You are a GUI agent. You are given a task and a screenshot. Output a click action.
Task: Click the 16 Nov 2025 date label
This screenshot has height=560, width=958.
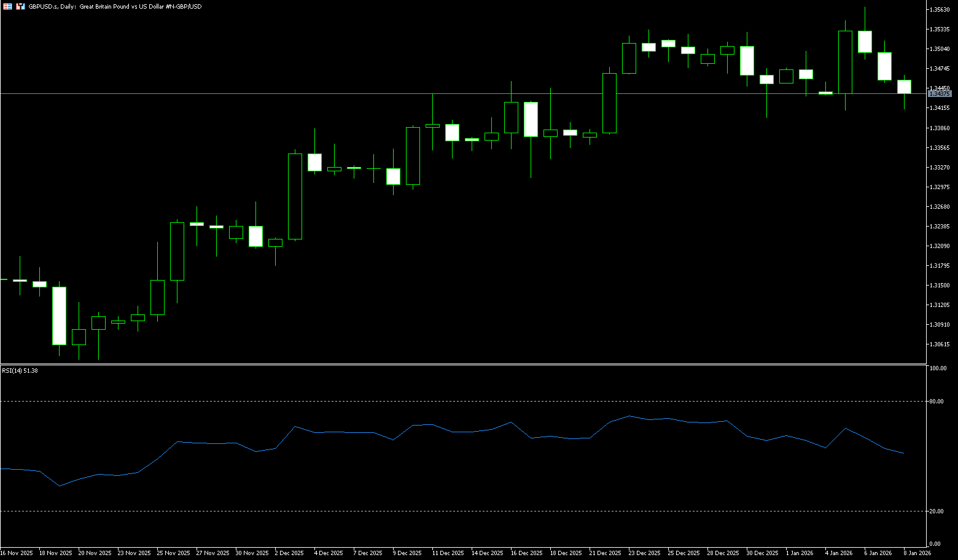click(17, 553)
